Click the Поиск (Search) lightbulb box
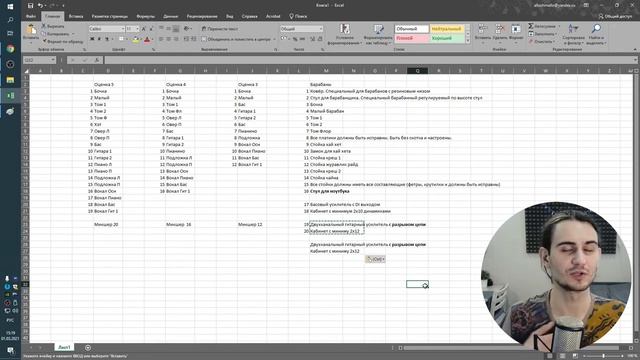Screen dimensions: 640x360 pos(298,16)
